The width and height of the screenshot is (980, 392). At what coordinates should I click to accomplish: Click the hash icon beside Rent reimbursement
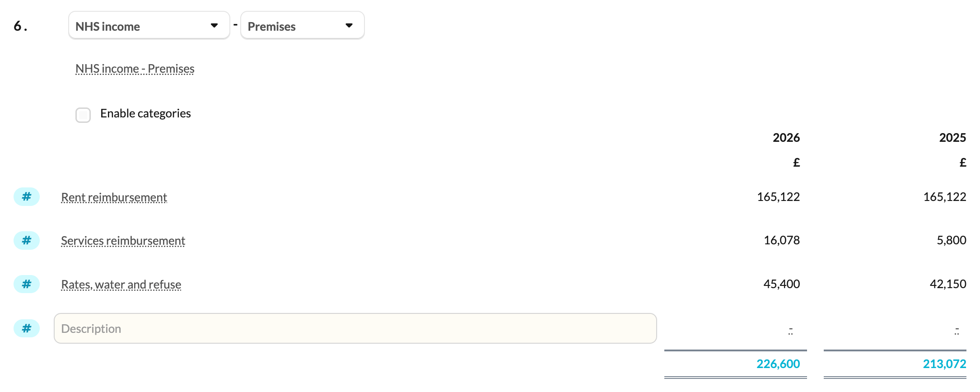coord(27,197)
